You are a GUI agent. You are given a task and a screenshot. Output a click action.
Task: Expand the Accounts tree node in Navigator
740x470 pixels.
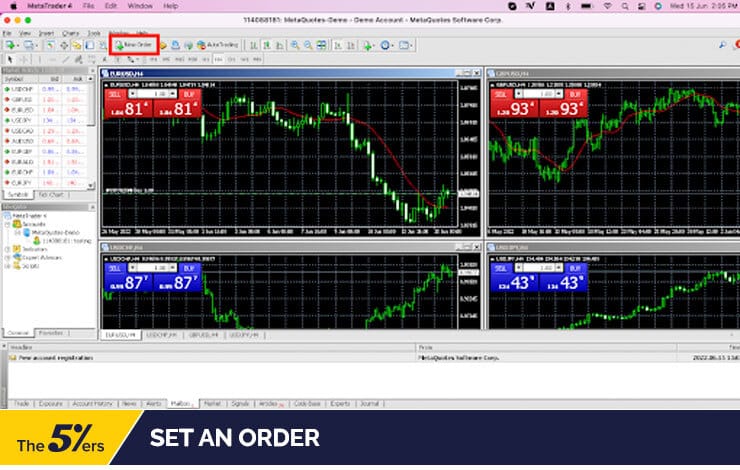click(x=9, y=225)
